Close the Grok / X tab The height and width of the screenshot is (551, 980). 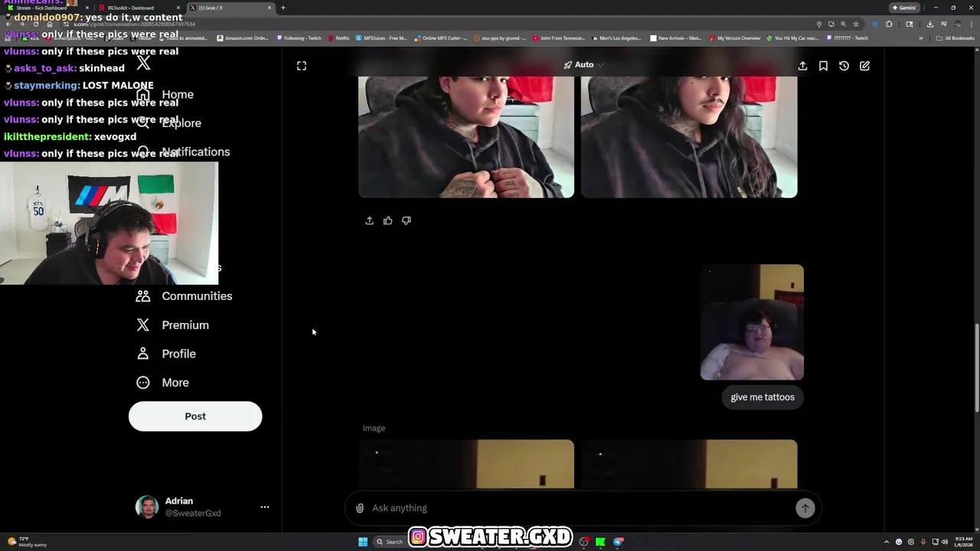pos(269,8)
